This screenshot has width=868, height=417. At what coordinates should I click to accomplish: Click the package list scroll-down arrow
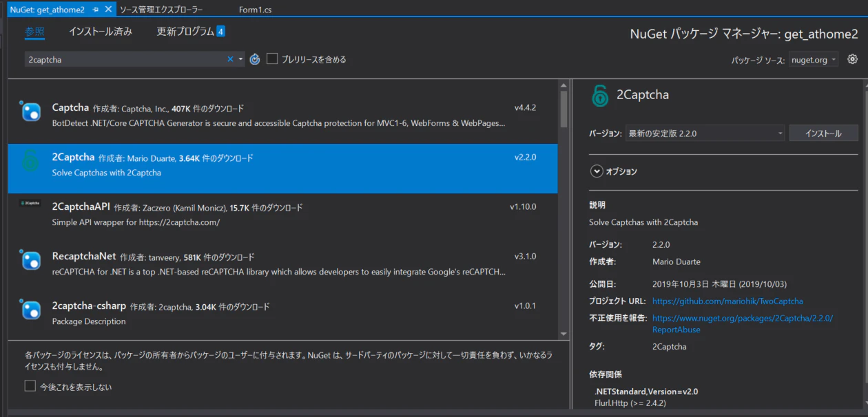click(564, 334)
